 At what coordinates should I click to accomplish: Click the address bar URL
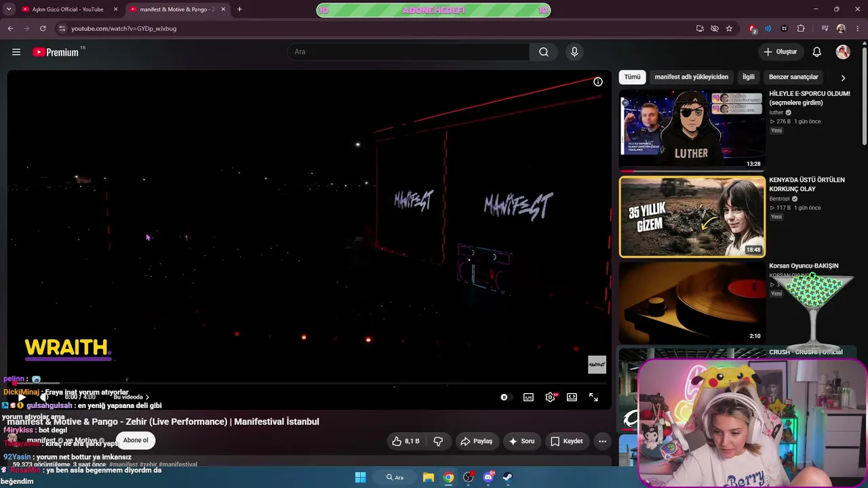pyautogui.click(x=124, y=28)
